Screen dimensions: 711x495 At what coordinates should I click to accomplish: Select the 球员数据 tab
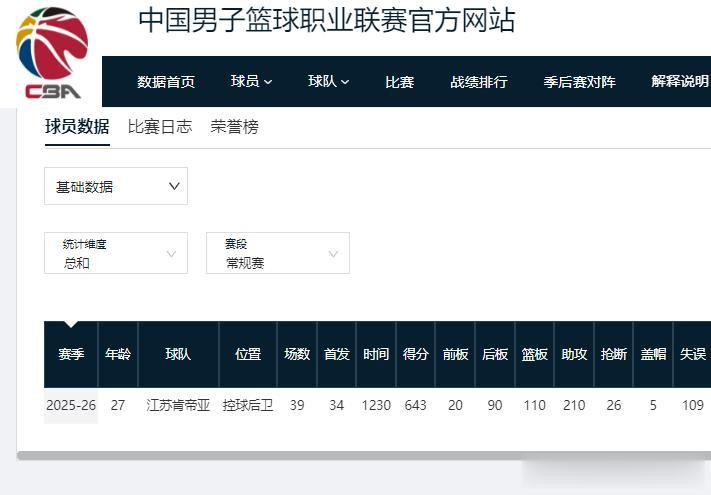(x=77, y=127)
